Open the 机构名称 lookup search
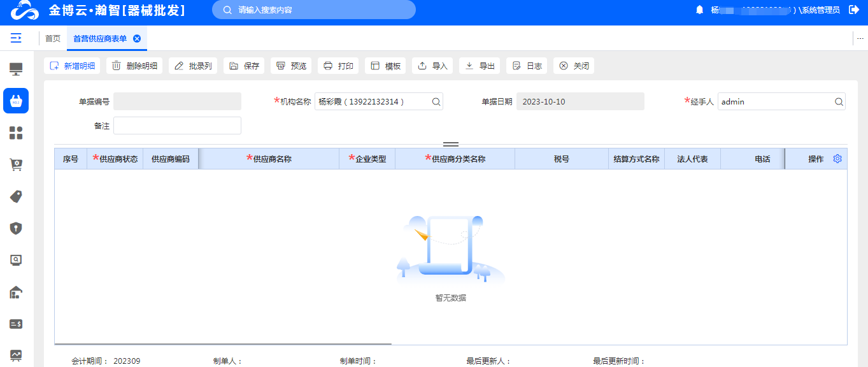This screenshot has height=367, width=868. click(x=436, y=101)
